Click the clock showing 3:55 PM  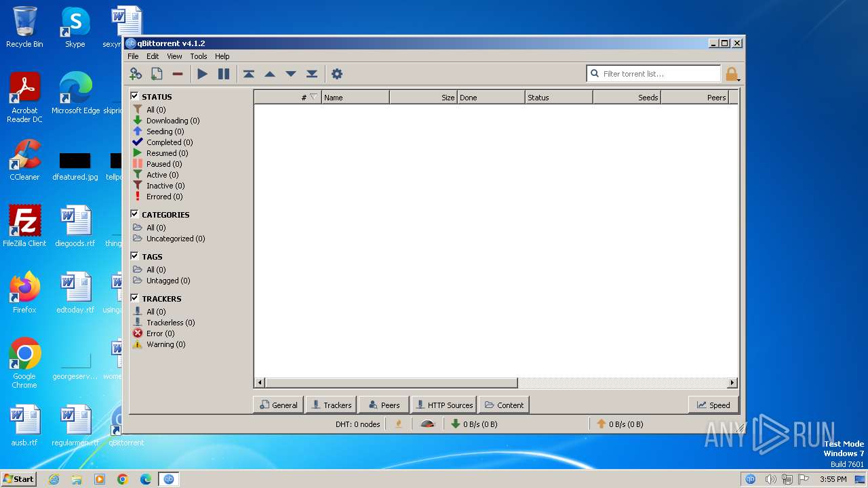point(833,479)
